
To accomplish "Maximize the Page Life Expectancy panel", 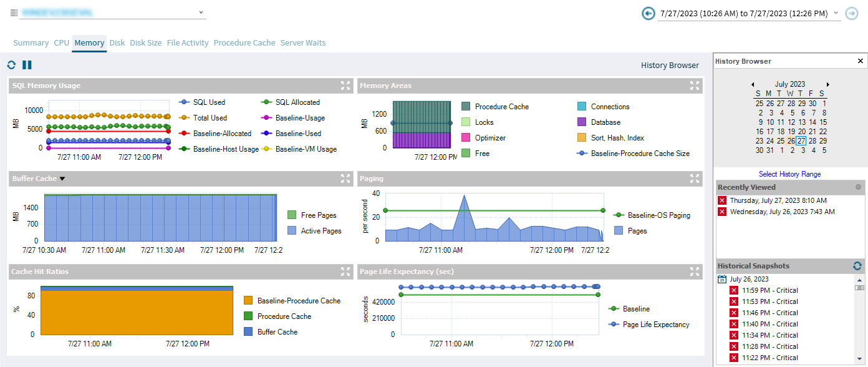I will tap(695, 272).
